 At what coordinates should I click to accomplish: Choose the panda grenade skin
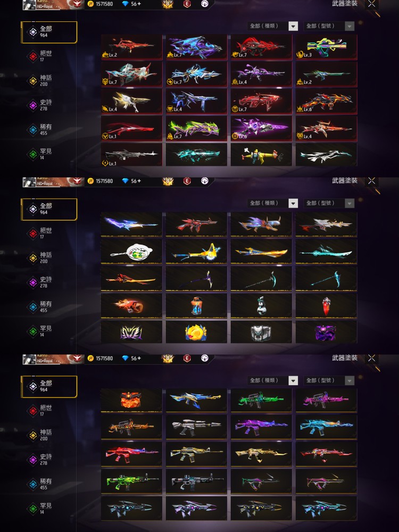coord(261,306)
